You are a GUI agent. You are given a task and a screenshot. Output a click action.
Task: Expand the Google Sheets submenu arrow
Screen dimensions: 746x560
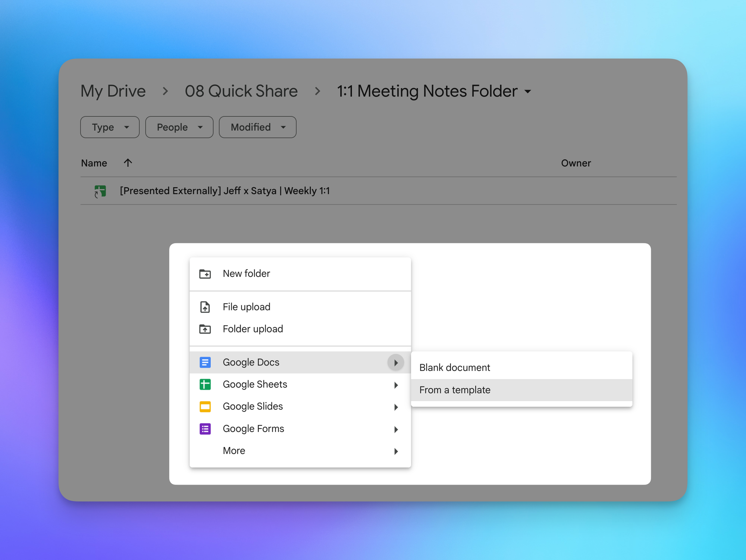point(396,385)
